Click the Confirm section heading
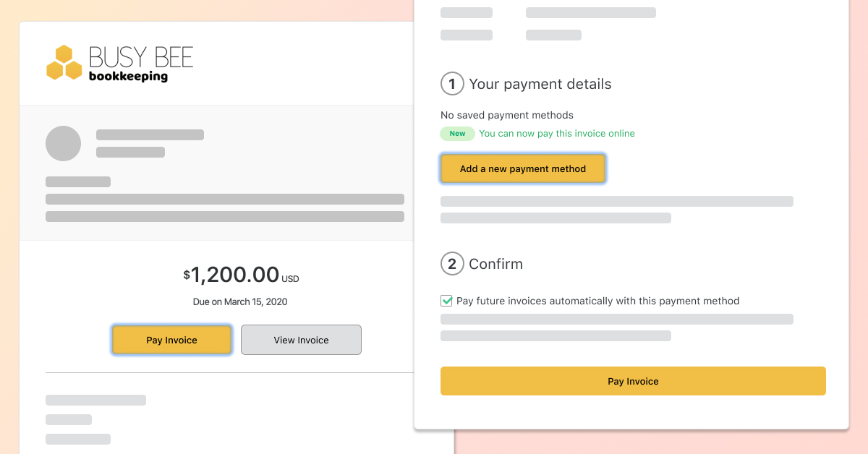The width and height of the screenshot is (868, 454). tap(495, 264)
